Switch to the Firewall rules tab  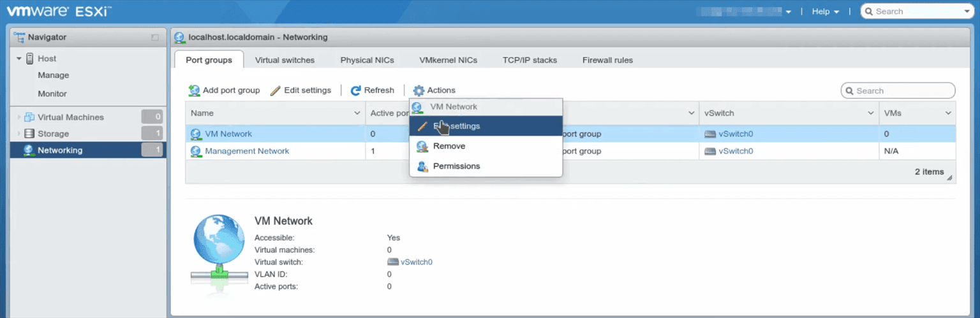coord(607,61)
